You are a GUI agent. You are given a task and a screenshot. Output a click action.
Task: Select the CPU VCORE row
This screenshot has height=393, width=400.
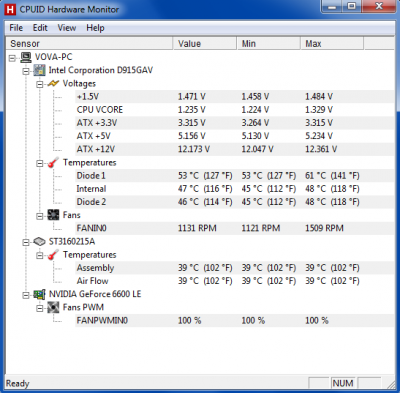tap(235, 110)
